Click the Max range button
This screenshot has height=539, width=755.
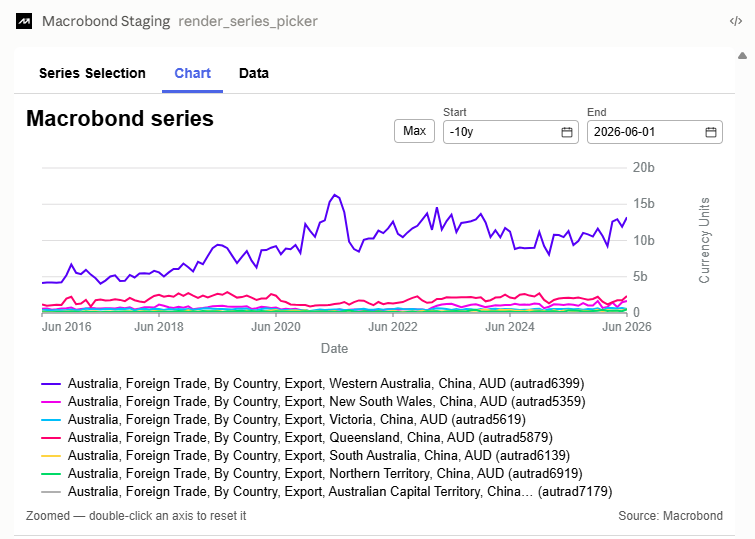click(415, 131)
